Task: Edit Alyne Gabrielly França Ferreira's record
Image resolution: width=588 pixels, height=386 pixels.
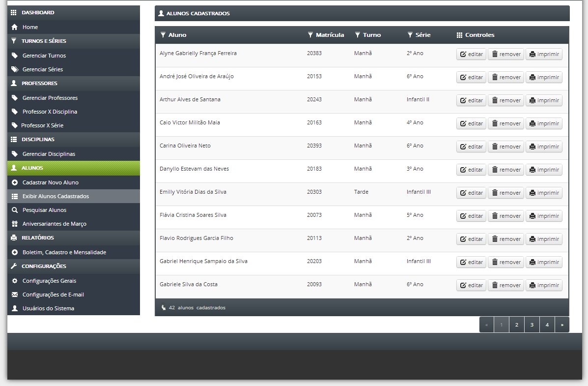Action: tap(471, 54)
